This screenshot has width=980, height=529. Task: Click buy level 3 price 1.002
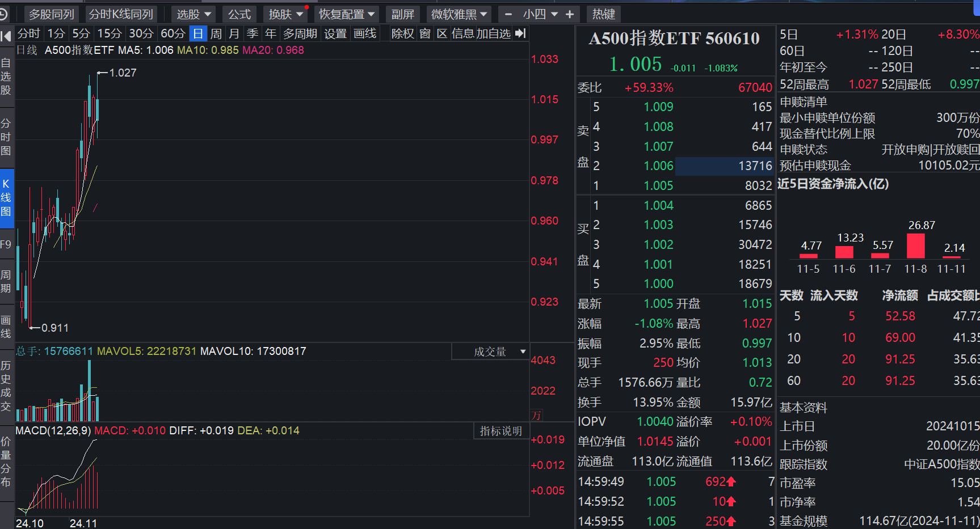tap(658, 244)
